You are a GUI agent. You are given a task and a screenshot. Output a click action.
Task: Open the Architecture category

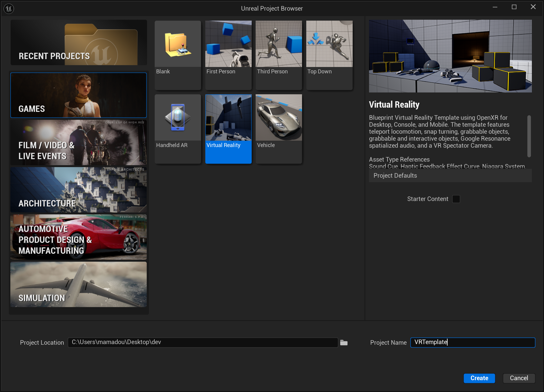78,190
